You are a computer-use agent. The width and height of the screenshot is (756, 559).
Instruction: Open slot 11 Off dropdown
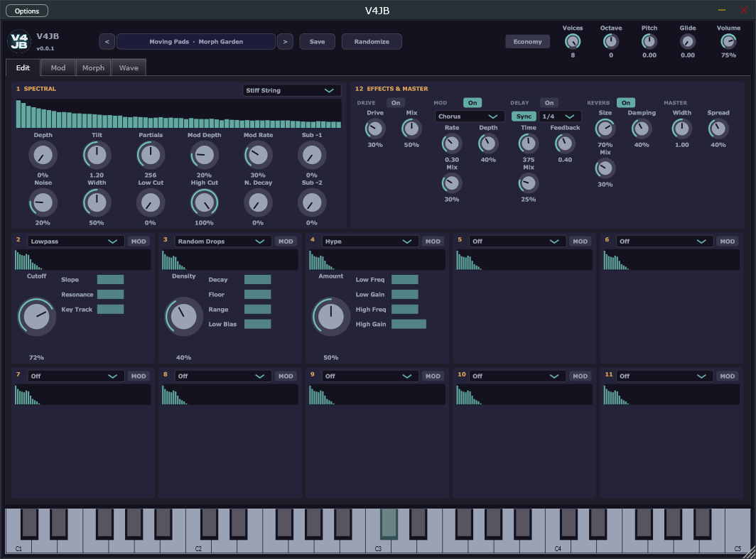664,376
